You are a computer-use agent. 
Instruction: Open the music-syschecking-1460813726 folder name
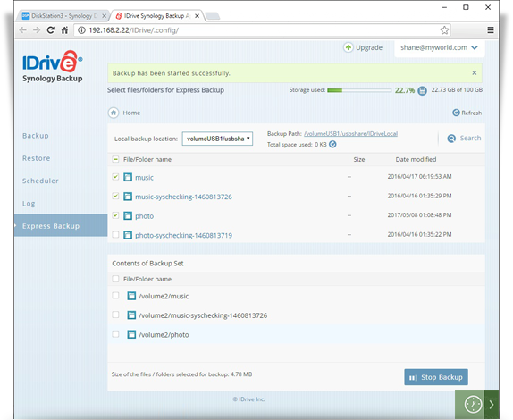pyautogui.click(x=183, y=197)
